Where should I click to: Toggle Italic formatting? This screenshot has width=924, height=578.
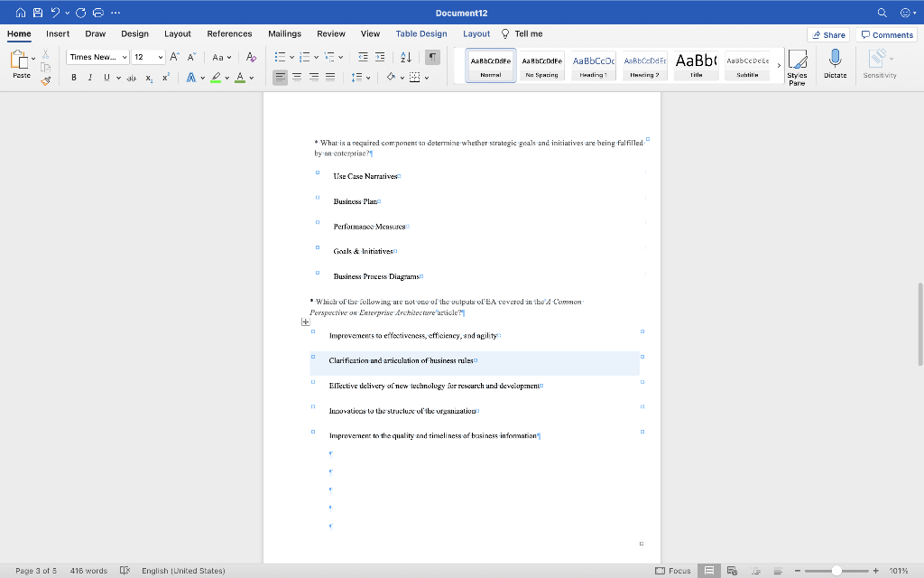tap(89, 78)
